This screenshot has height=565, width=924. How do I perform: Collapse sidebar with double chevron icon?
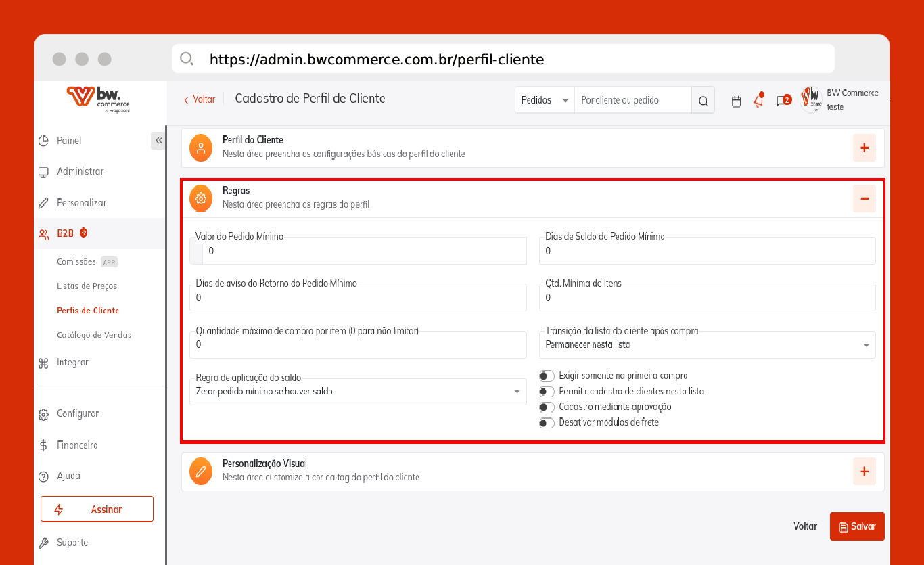[x=158, y=141]
